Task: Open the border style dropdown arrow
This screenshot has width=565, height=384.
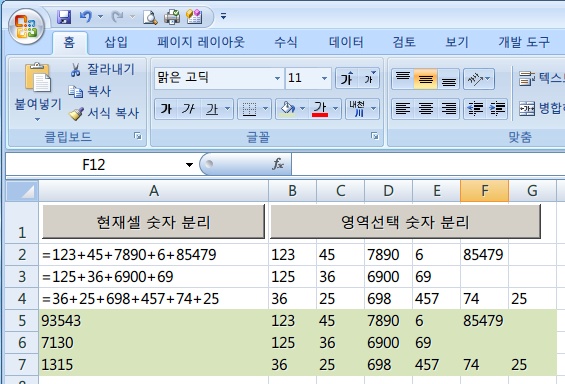Action: tap(265, 109)
